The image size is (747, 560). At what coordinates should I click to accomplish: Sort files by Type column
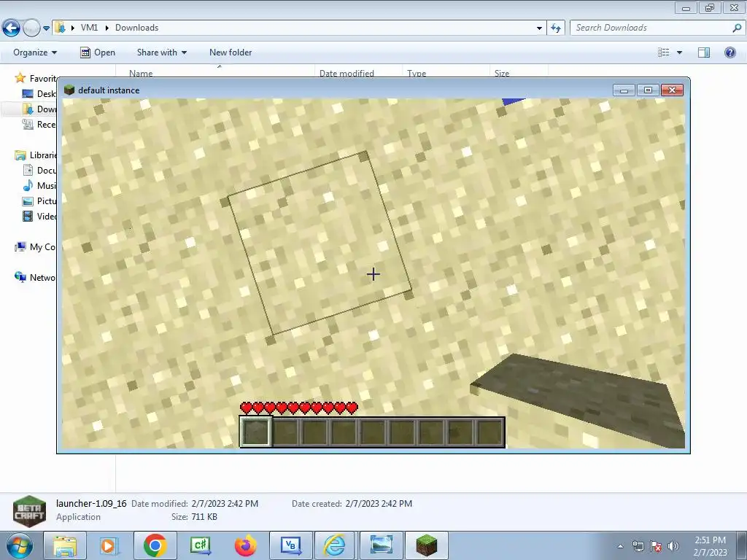tap(417, 73)
